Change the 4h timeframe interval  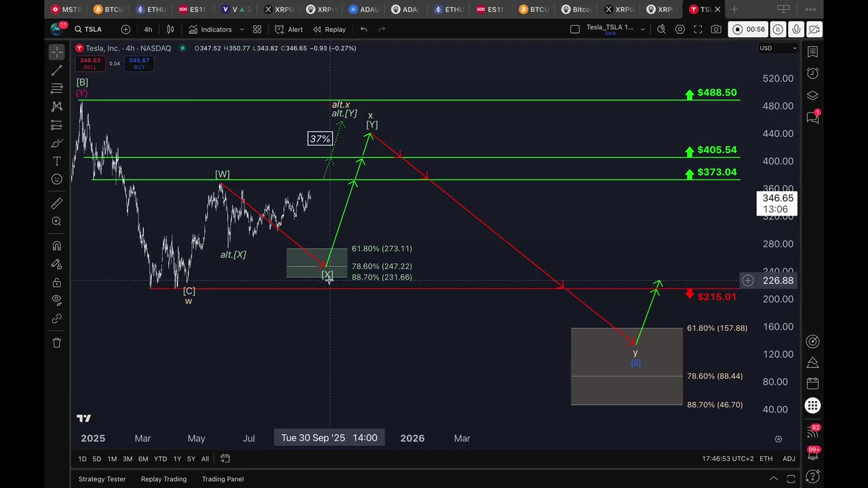[148, 29]
